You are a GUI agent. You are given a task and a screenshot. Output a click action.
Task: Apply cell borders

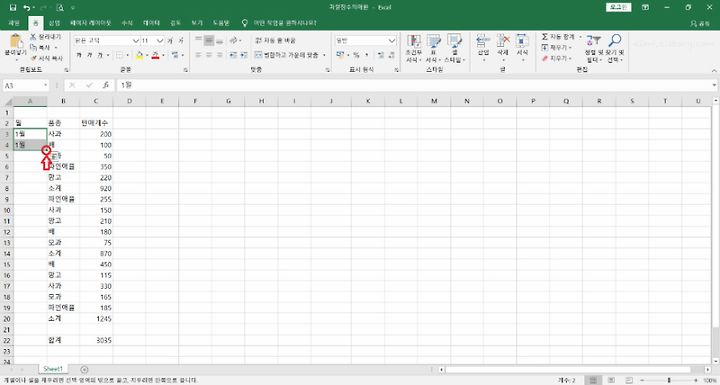(119, 55)
